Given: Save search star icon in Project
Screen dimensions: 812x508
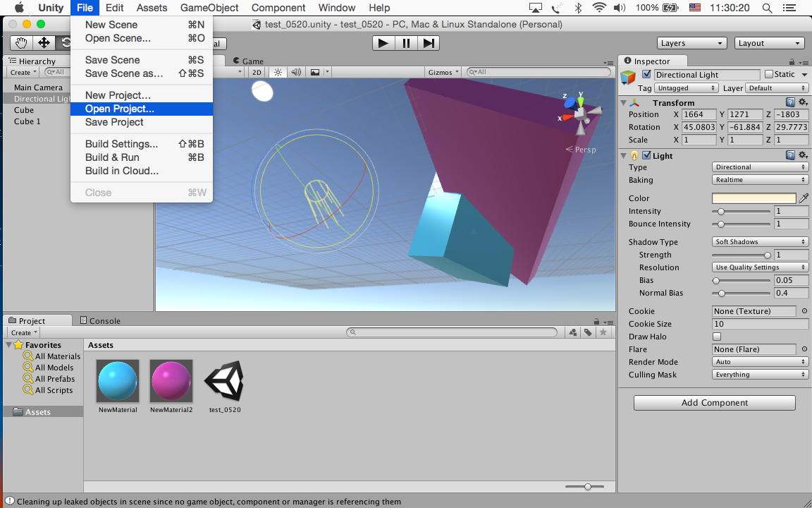Looking at the screenshot, I should click(x=603, y=332).
